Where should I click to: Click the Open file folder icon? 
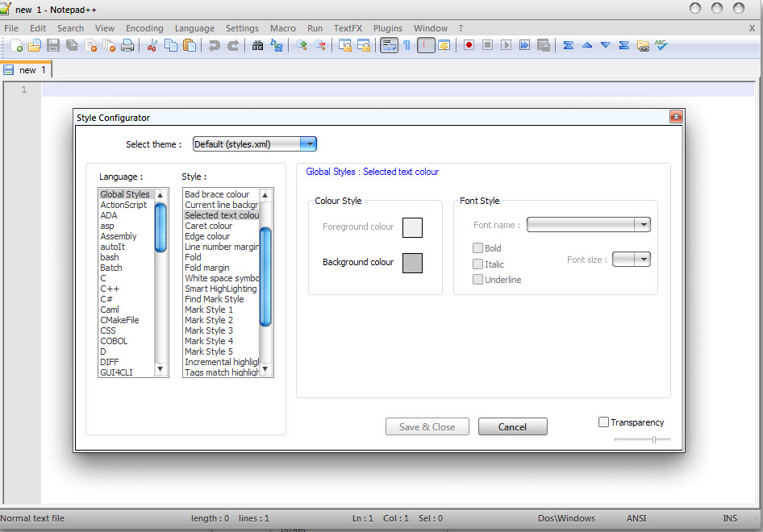click(x=35, y=46)
